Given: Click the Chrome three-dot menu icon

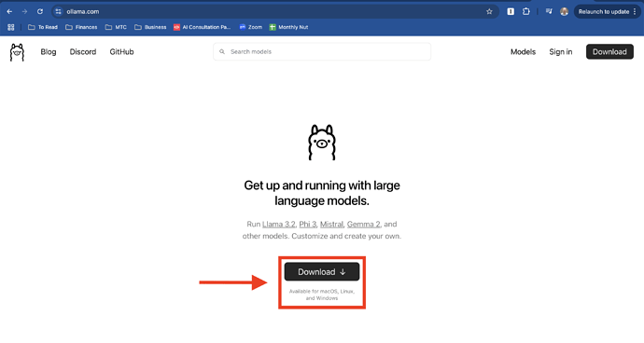Looking at the screenshot, I should pyautogui.click(x=635, y=11).
